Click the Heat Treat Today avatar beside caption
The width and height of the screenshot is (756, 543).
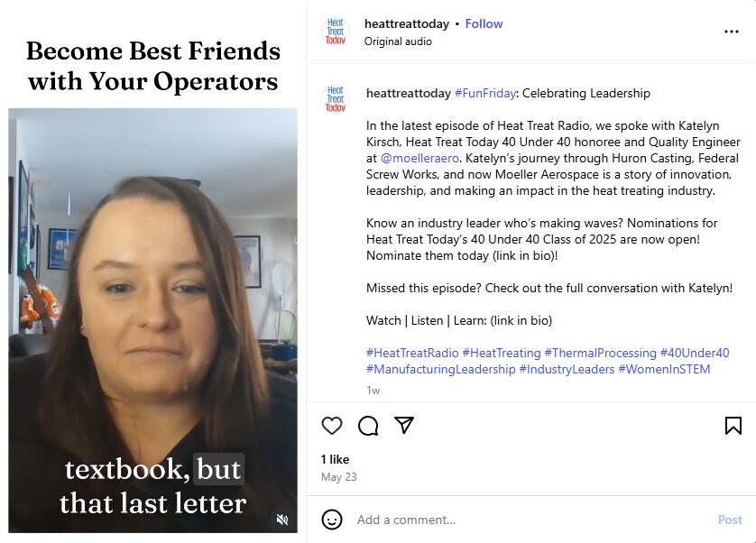tap(336, 99)
